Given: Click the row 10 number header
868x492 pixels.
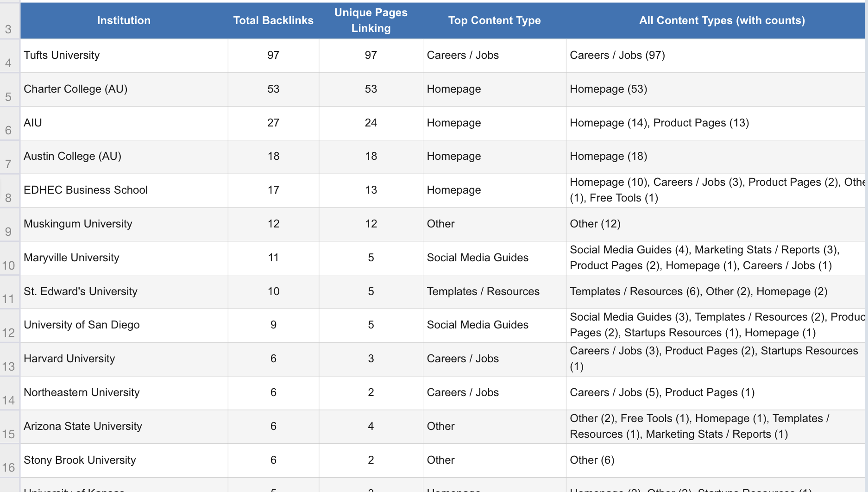Looking at the screenshot, I should [9, 259].
